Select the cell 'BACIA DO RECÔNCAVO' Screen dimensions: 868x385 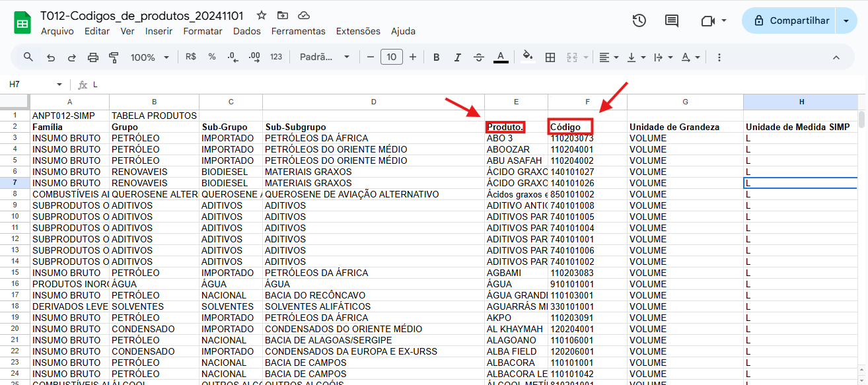coord(373,295)
